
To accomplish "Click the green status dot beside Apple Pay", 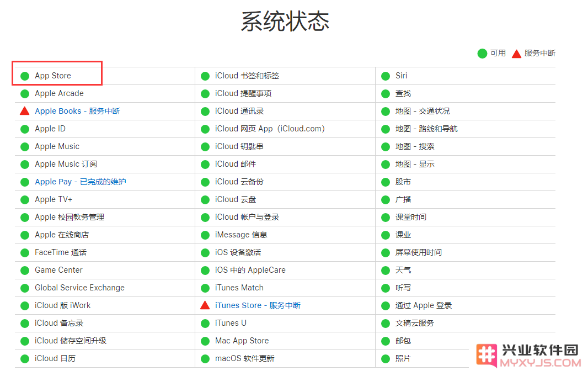I will point(25,182).
